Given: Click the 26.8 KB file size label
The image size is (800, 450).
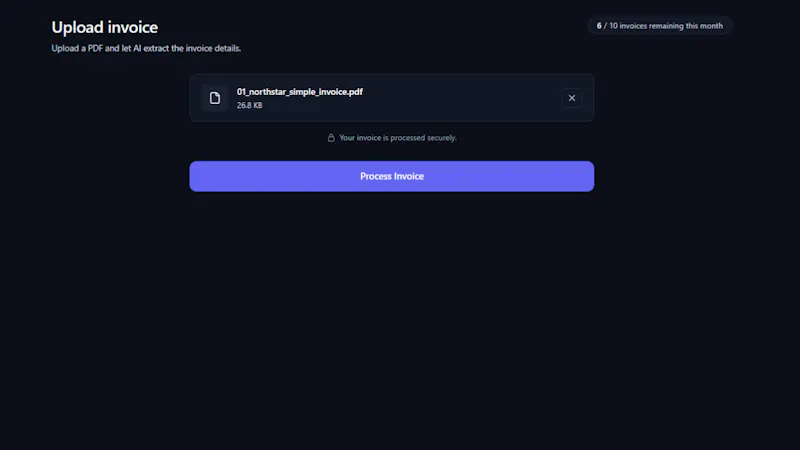Looking at the screenshot, I should (x=249, y=105).
